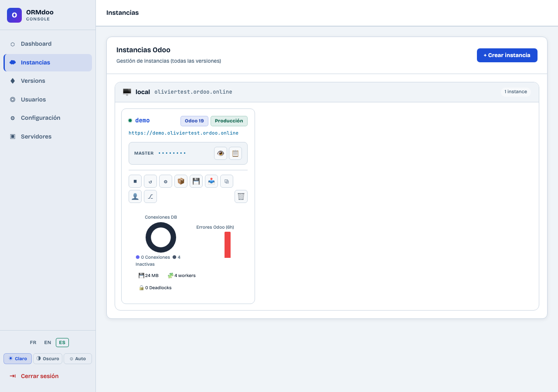Navigate to Servidores
The width and height of the screenshot is (558, 392).
[x=48, y=137]
